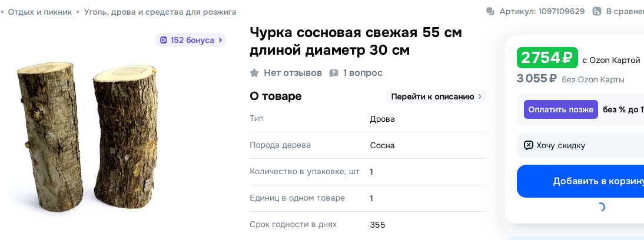Click the star icon beside Нет отзывов
The image size is (644, 240).
[x=254, y=73]
